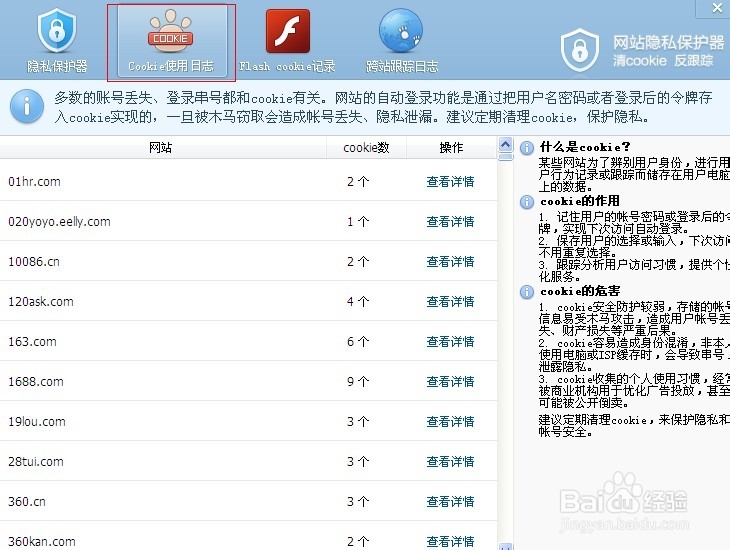Open 查看详情 for 28tui.com
Screen dimensions: 730x550
click(450, 462)
